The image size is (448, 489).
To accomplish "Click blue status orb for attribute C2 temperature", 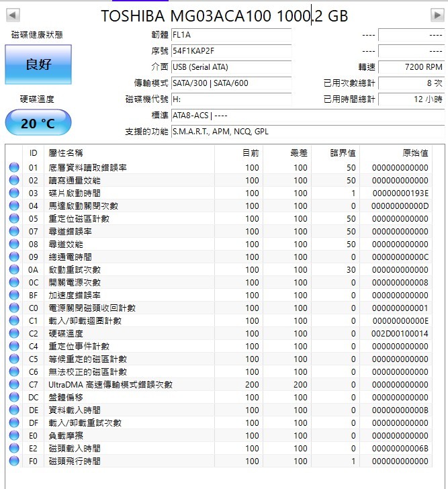I will (x=14, y=334).
